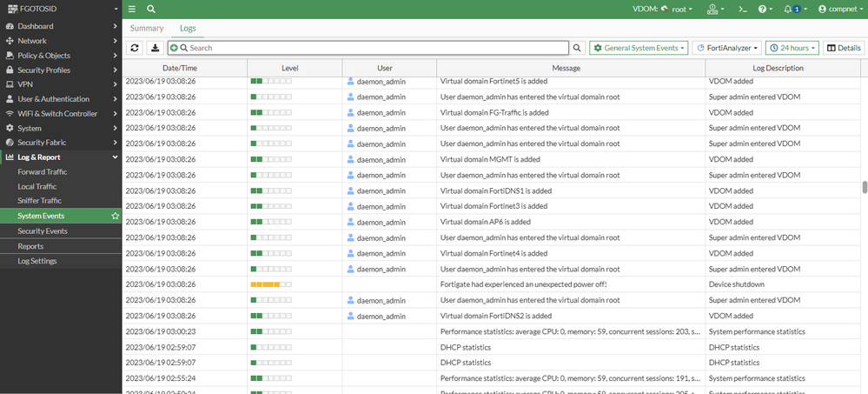The width and height of the screenshot is (868, 394).
Task: Toggle the hamburger menu icon
Action: click(132, 9)
